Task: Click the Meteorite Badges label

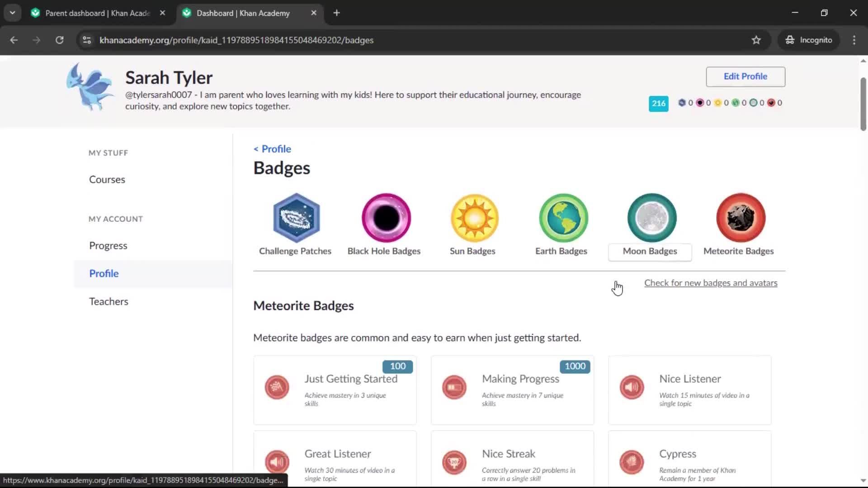Action: pos(738,251)
